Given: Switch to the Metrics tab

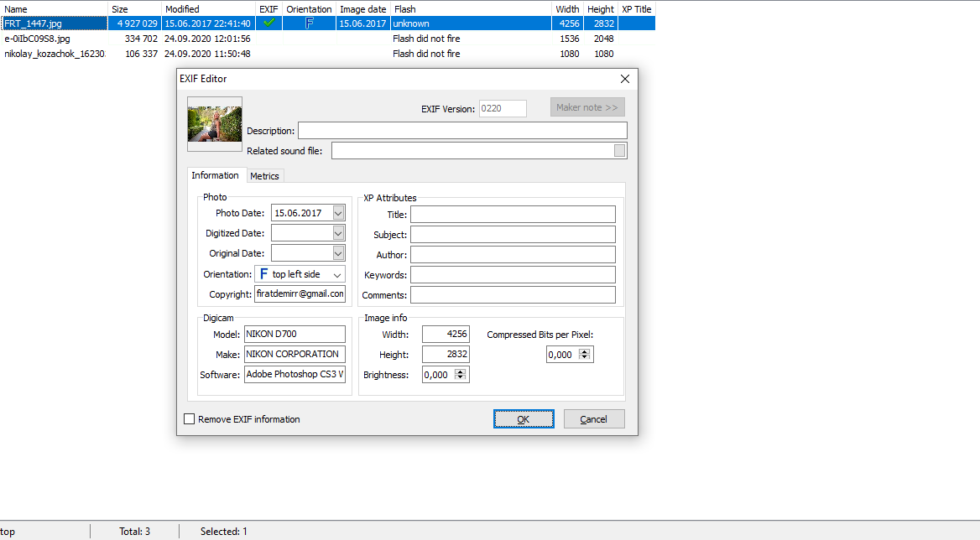Looking at the screenshot, I should [x=264, y=176].
